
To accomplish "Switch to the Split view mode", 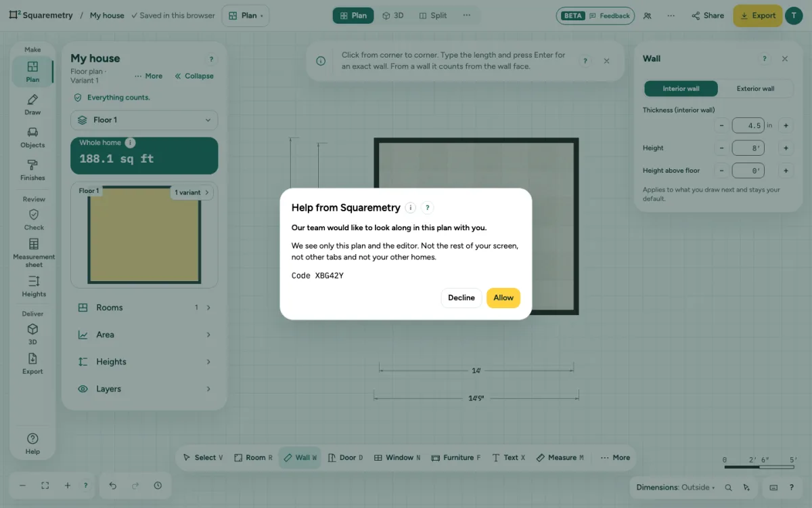I will tap(433, 16).
